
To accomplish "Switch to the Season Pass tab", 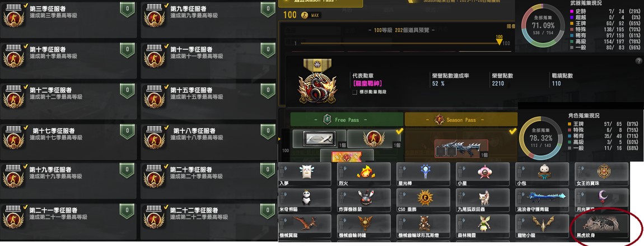I will pos(460,120).
